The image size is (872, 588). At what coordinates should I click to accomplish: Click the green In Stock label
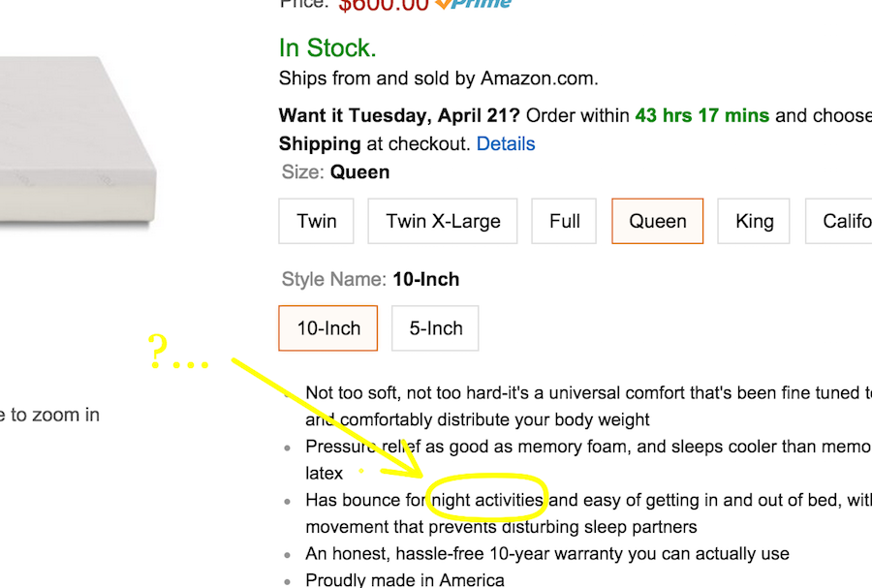click(327, 47)
